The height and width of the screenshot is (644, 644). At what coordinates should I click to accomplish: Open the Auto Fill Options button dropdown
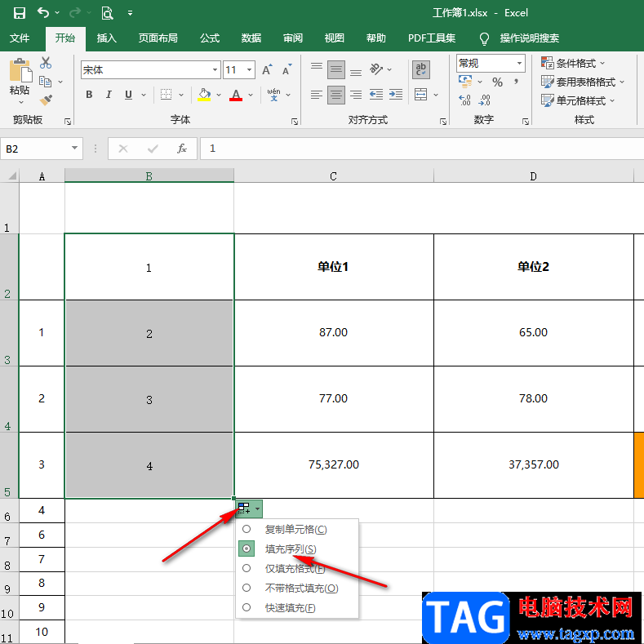249,509
